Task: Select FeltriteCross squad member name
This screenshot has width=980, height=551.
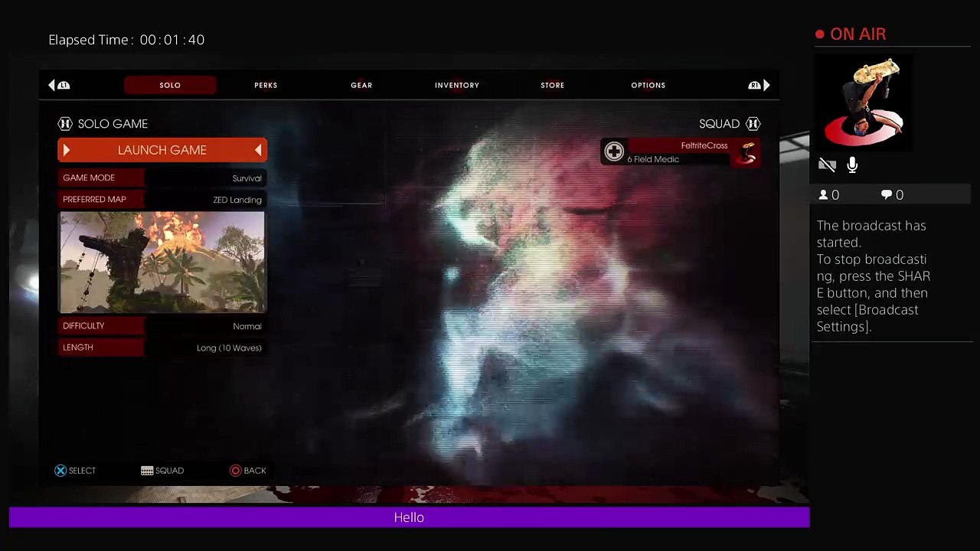Action: tap(704, 145)
